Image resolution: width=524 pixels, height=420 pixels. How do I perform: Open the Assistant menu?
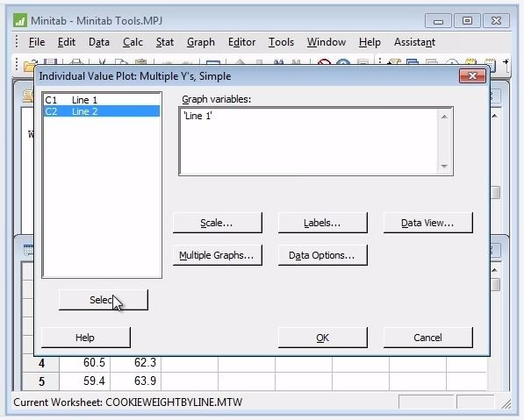[414, 42]
